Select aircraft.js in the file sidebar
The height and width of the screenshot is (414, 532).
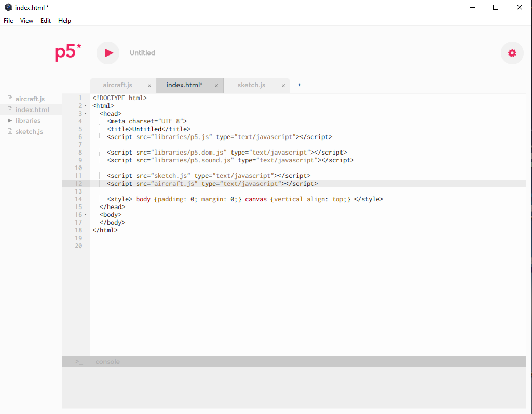(x=30, y=99)
